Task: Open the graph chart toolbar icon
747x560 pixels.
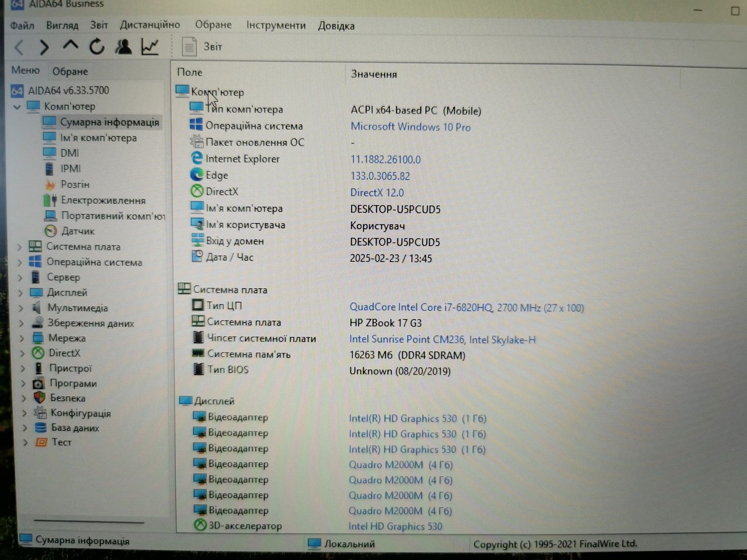Action: [150, 46]
